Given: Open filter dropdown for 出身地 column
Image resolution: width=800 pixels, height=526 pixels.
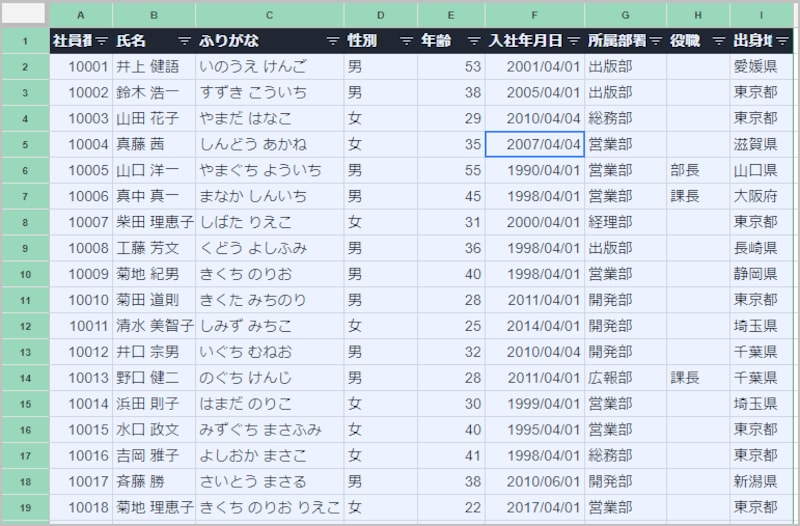Looking at the screenshot, I should point(782,41).
